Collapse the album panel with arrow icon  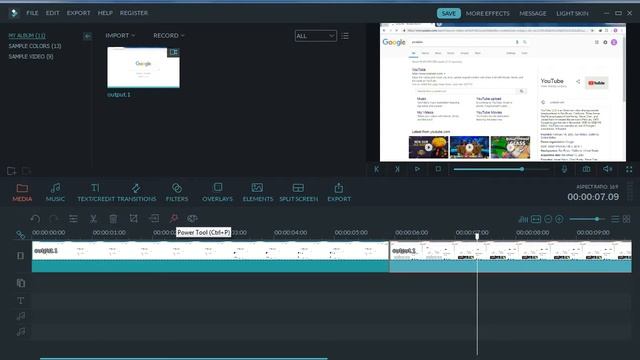click(x=87, y=36)
